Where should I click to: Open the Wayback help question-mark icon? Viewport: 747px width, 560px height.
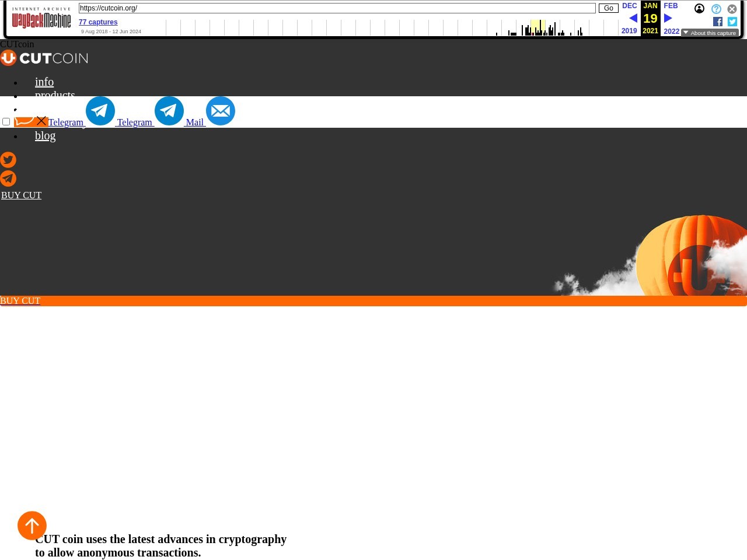click(x=716, y=9)
